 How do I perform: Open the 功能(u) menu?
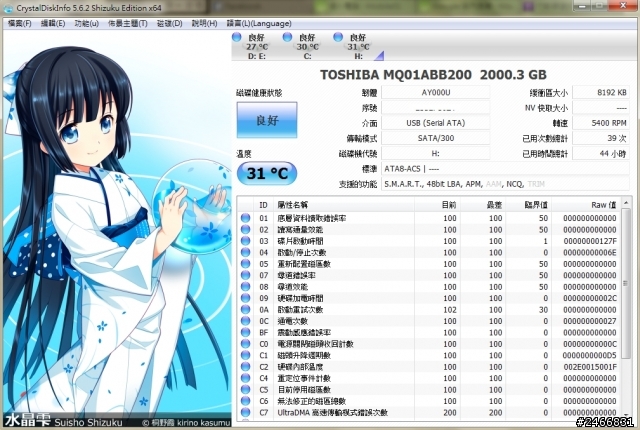click(x=87, y=24)
